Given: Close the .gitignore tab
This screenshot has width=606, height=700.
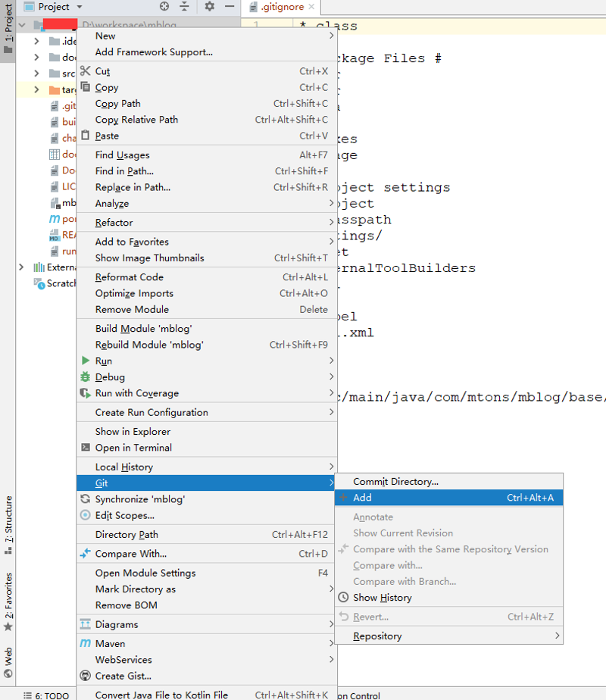Looking at the screenshot, I should point(311,7).
